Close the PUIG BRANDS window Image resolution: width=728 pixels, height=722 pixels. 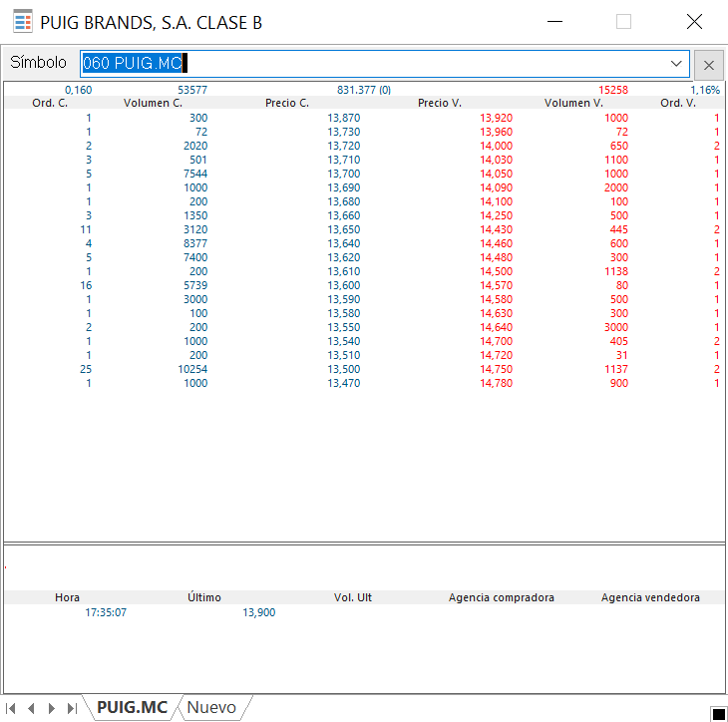[x=694, y=21]
